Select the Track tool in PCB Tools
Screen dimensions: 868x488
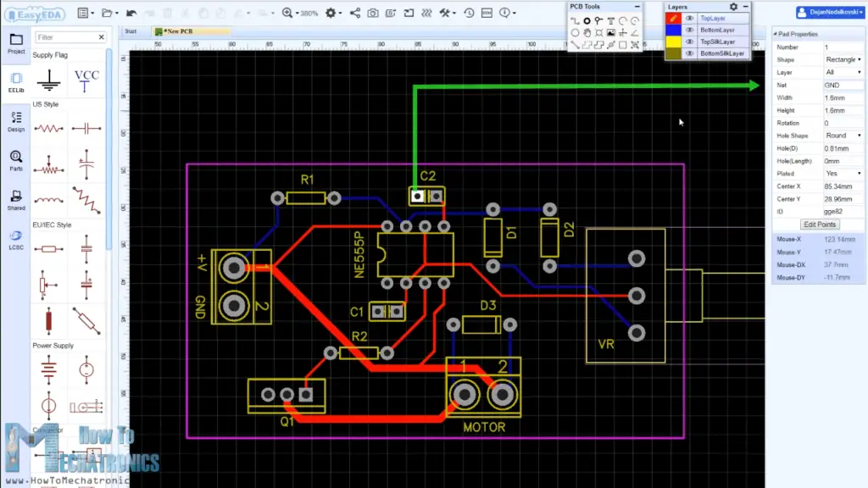coord(575,19)
